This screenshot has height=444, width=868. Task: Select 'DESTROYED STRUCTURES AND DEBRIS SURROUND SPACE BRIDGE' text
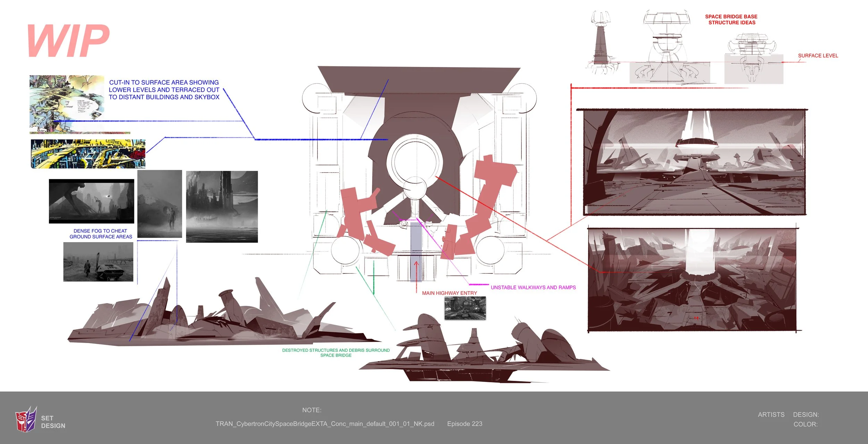(336, 353)
